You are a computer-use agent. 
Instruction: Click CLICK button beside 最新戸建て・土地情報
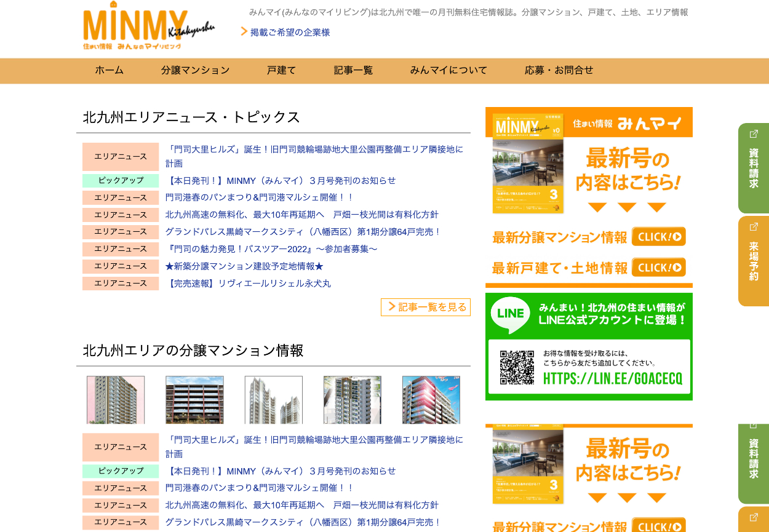659,268
